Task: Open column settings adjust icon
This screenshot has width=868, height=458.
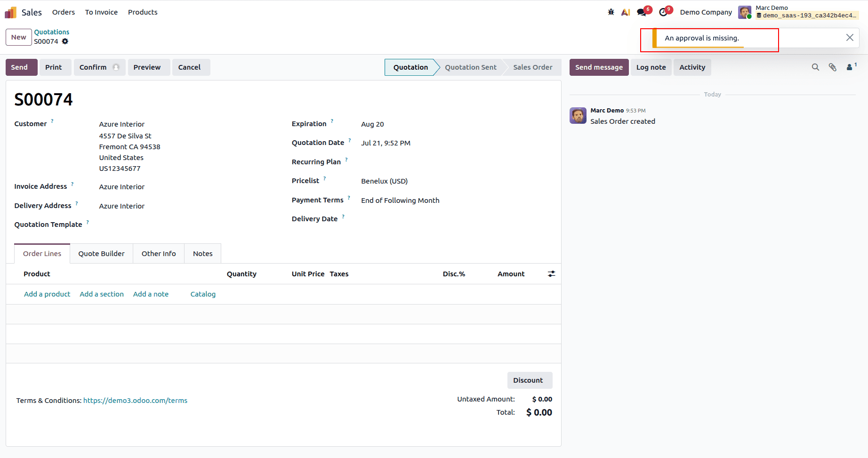Action: click(551, 274)
